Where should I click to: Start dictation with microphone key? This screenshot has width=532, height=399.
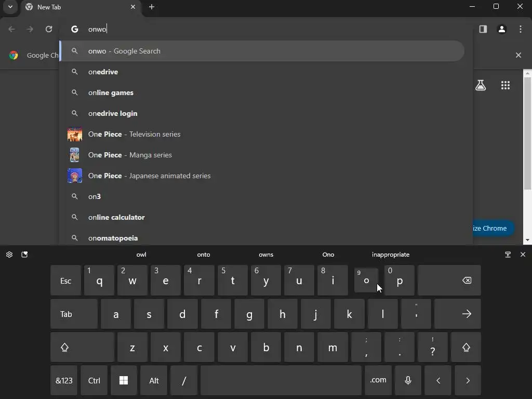408,380
